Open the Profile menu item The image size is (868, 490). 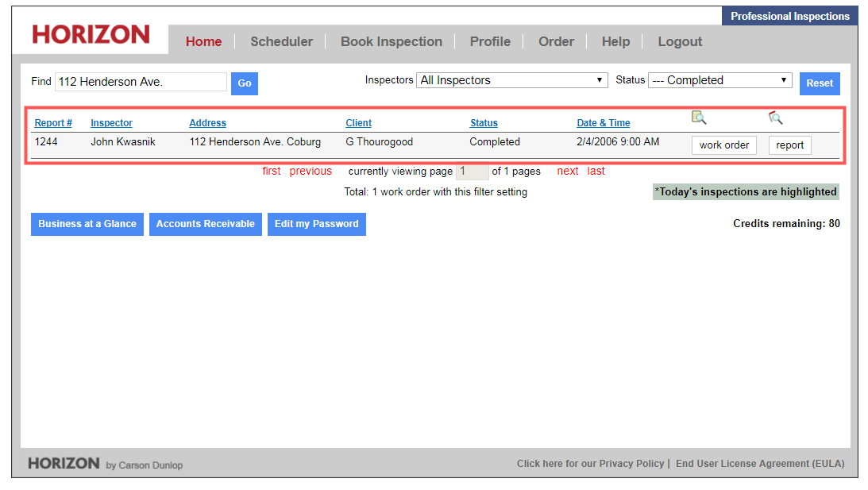pyautogui.click(x=490, y=42)
